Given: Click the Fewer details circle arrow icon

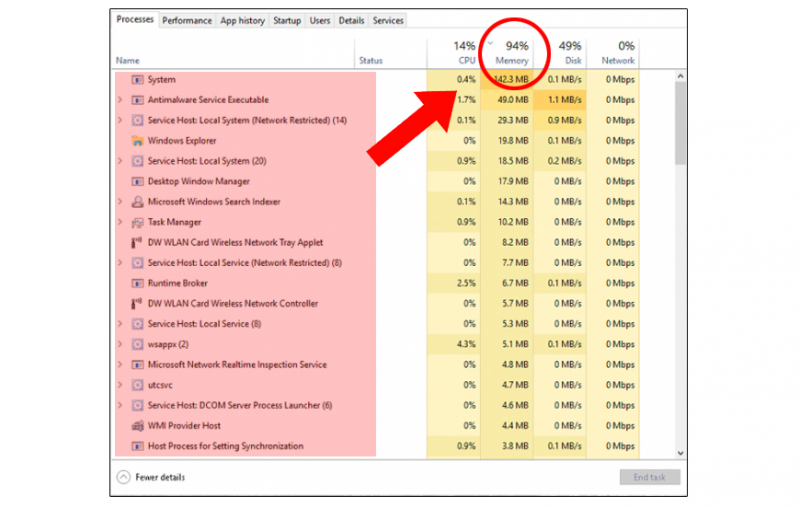Looking at the screenshot, I should tap(123, 477).
